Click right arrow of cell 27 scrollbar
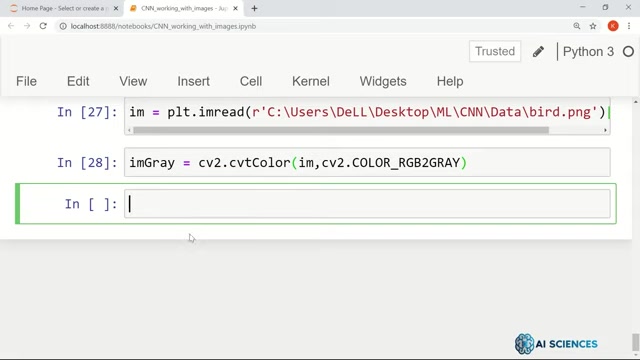This screenshot has height=360, width=640. pos(605,130)
